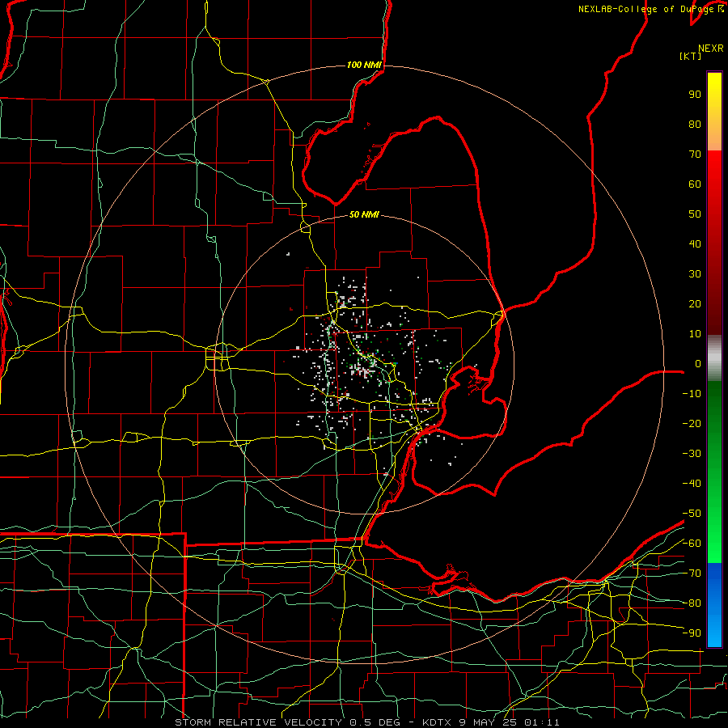
Task: Click the '-50' value on velocity scale
Action: tap(692, 514)
